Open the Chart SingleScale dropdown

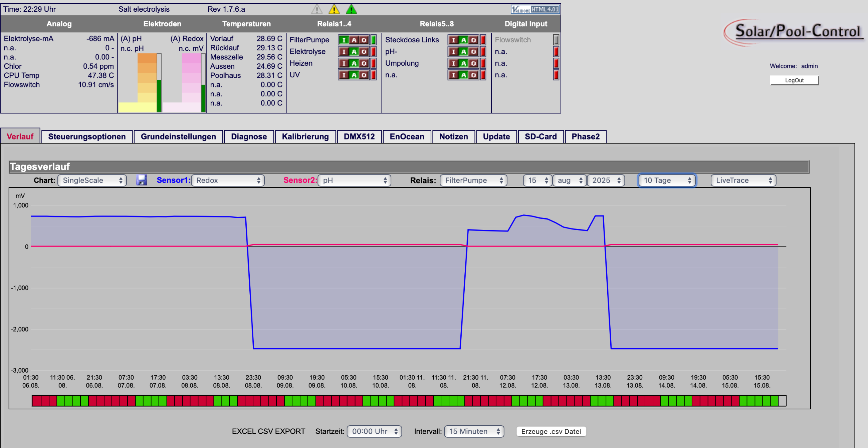(x=92, y=180)
